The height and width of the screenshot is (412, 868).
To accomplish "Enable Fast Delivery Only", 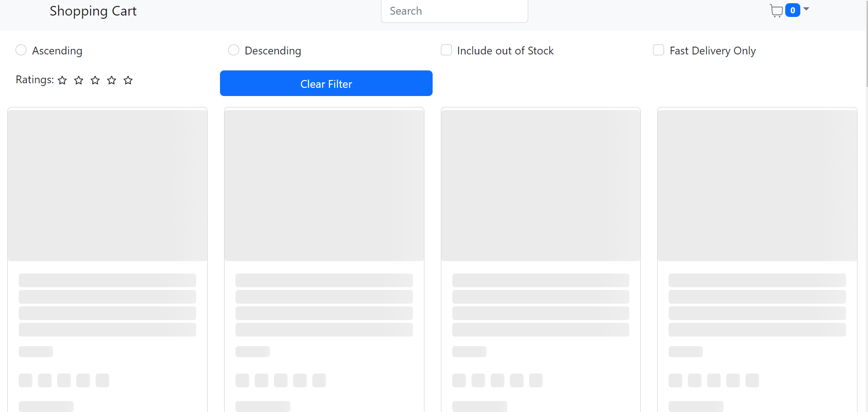I will click(659, 50).
